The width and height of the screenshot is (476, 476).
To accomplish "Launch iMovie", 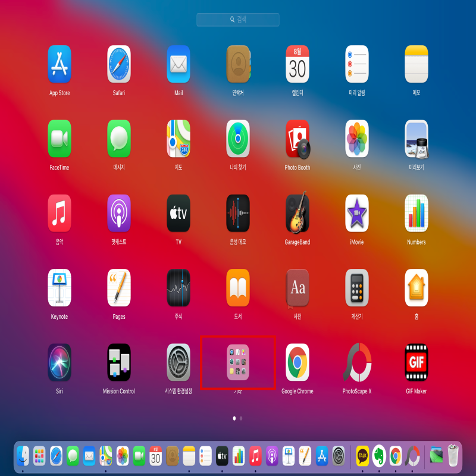I will [357, 213].
